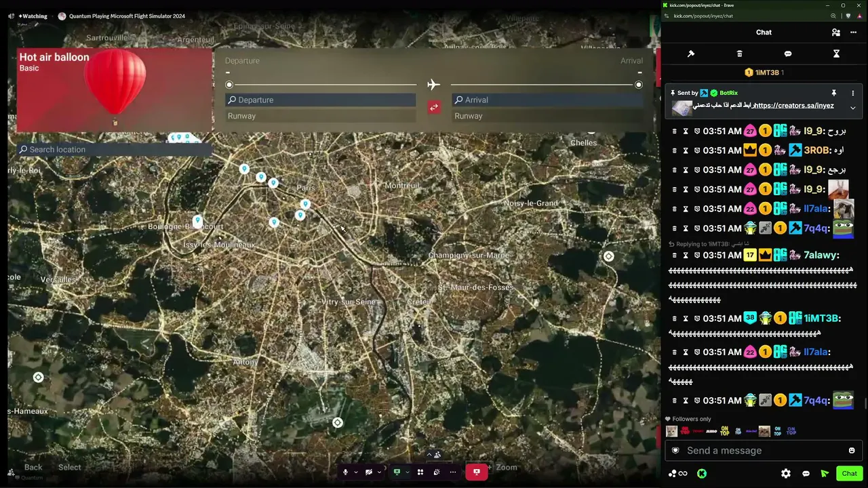
Task: Toggle screen sharing green button
Action: pos(397,472)
